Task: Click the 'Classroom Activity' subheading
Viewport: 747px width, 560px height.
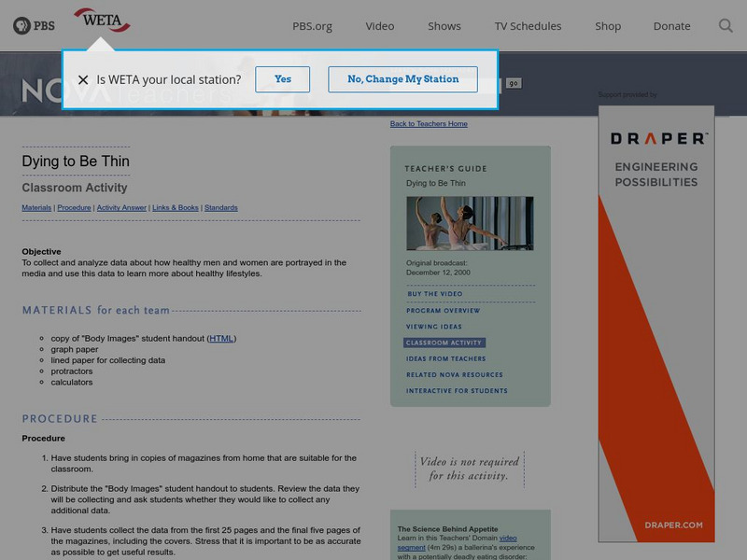Action: click(75, 188)
